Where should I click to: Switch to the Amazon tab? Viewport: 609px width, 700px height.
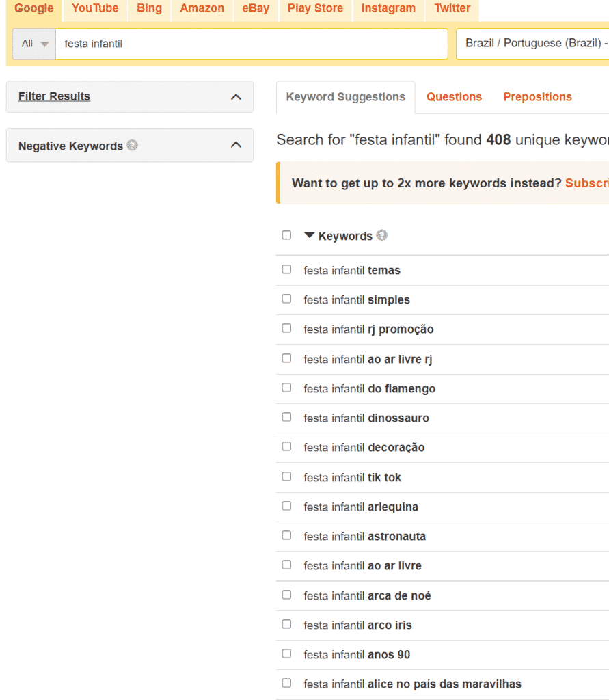pyautogui.click(x=202, y=9)
